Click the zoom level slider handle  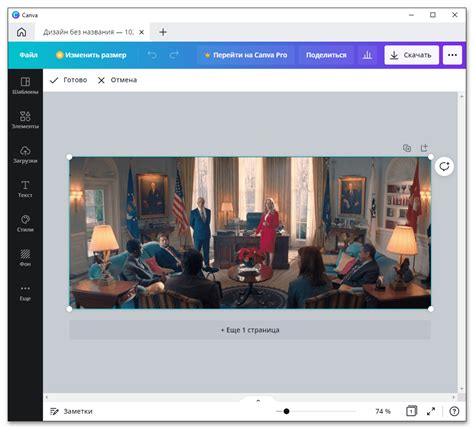pyautogui.click(x=286, y=411)
